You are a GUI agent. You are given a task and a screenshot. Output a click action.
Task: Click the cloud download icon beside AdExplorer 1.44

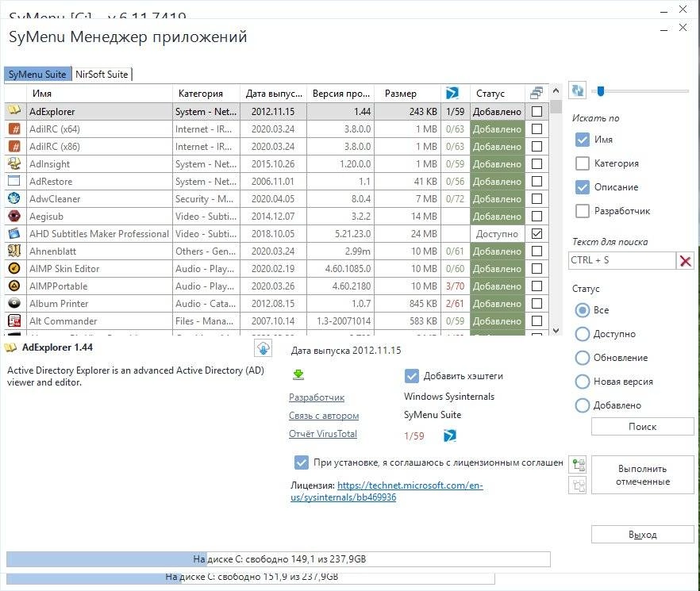(x=263, y=348)
